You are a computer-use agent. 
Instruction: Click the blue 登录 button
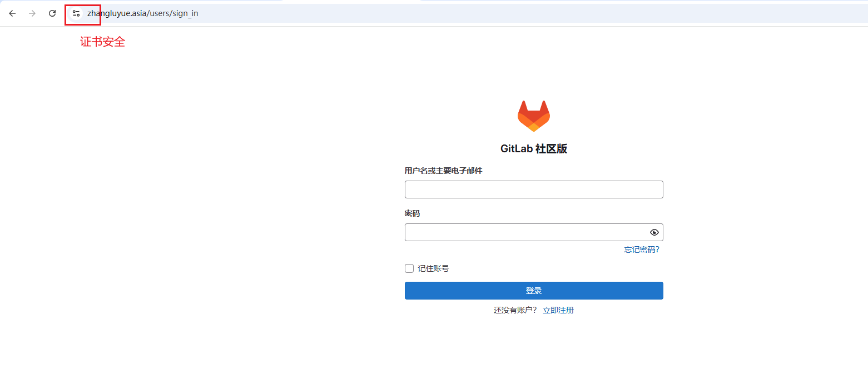534,291
